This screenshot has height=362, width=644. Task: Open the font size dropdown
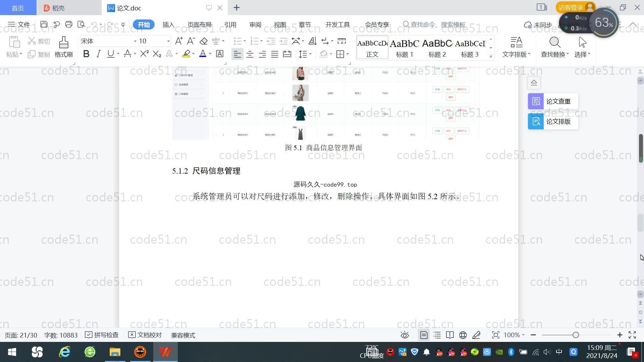coord(168,41)
